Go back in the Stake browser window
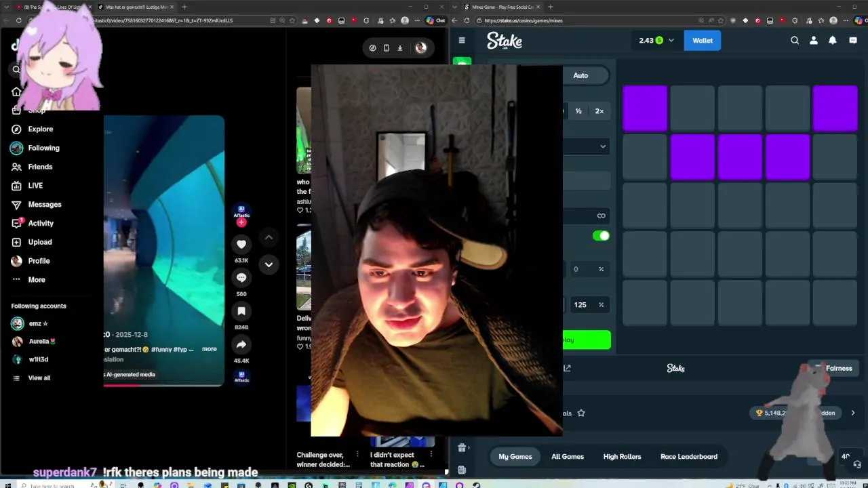The height and width of the screenshot is (488, 868). (x=454, y=20)
